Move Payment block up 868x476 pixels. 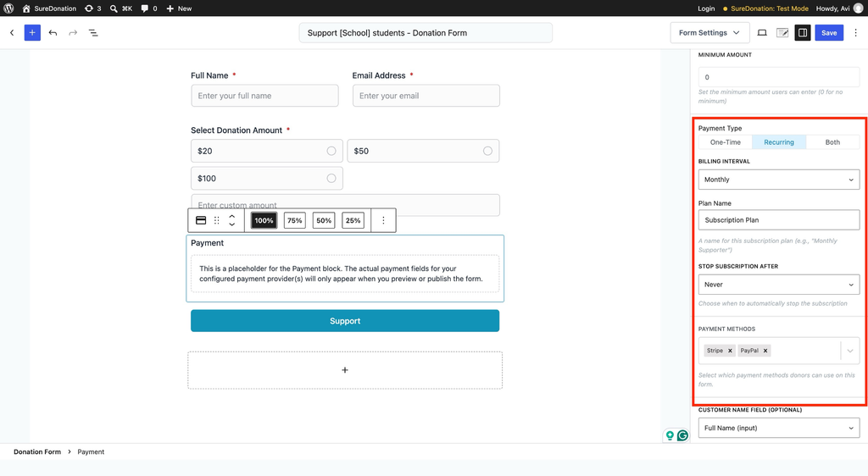232,216
